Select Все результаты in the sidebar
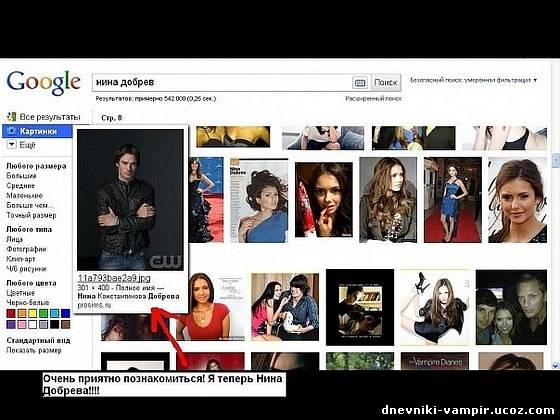Screen dimensions: 560x420 click(x=50, y=117)
